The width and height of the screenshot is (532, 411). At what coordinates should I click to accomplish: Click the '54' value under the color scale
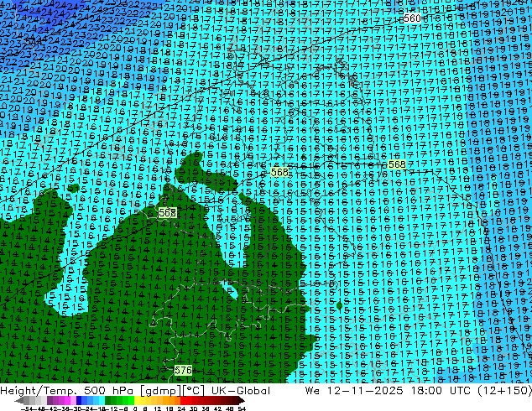point(242,409)
